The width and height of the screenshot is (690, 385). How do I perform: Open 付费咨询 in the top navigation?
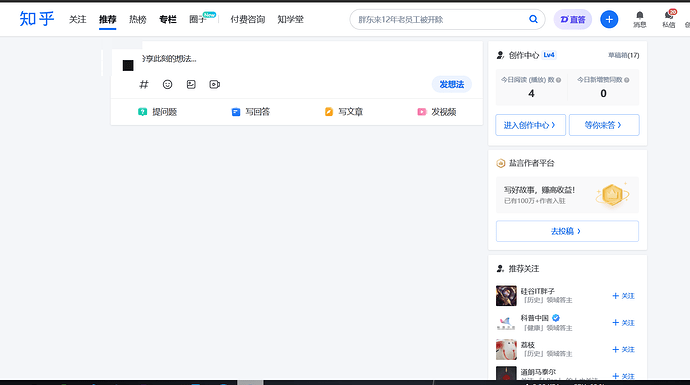coord(248,19)
